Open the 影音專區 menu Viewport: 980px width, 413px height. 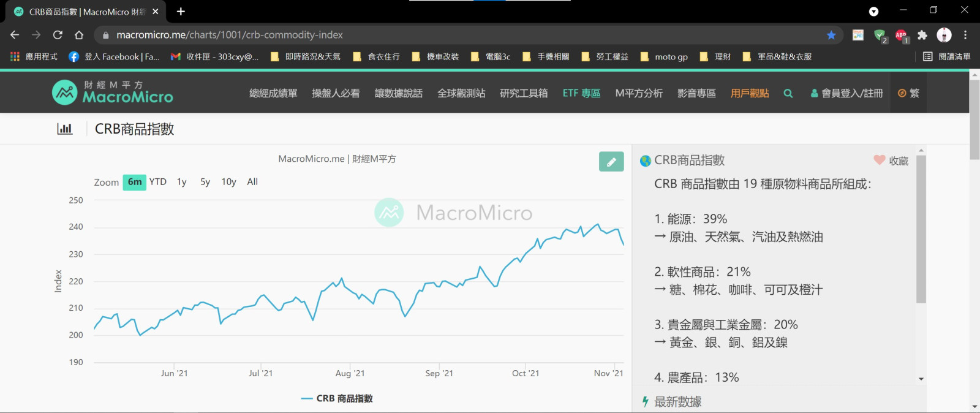[x=696, y=93]
